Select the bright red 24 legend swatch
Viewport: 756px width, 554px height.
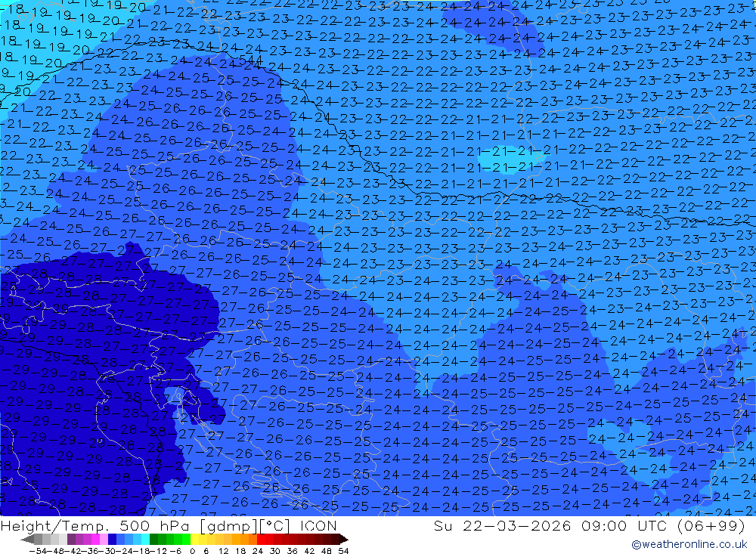click(x=261, y=540)
